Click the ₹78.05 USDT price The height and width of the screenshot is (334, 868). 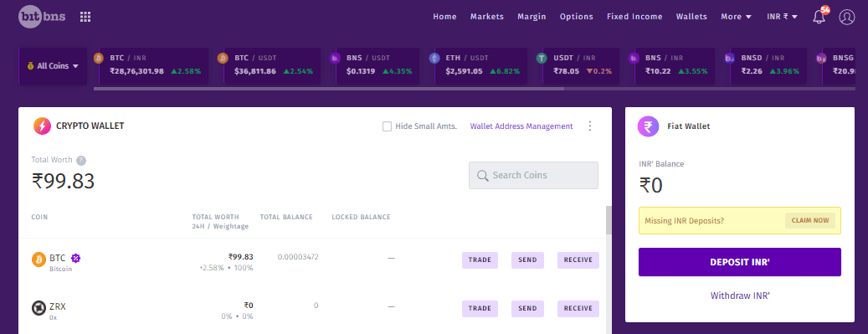pyautogui.click(x=567, y=71)
